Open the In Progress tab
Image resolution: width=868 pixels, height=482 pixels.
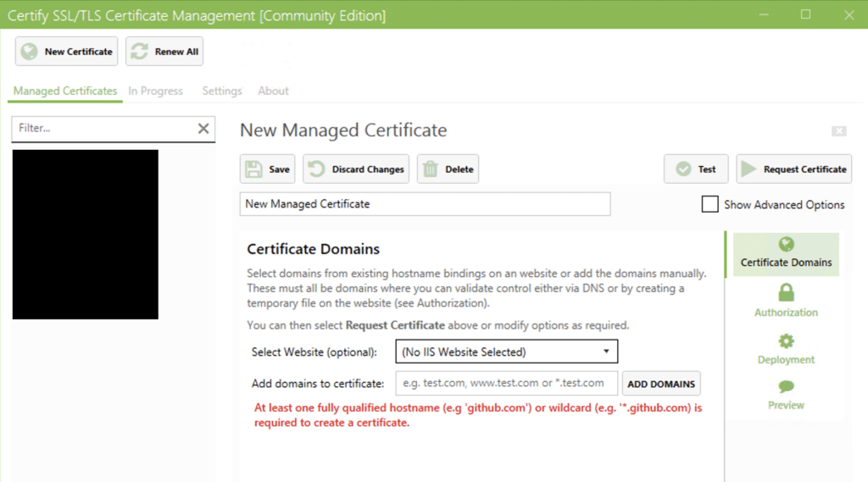(x=156, y=91)
